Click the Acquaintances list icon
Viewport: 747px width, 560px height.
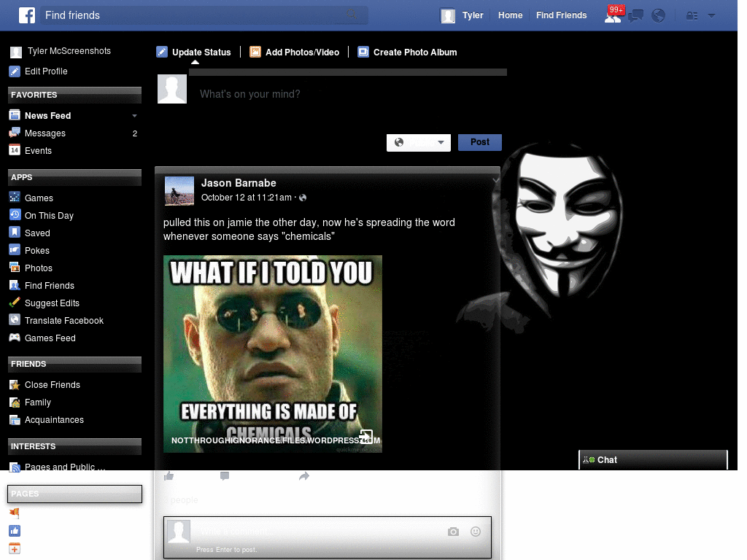[15, 419]
